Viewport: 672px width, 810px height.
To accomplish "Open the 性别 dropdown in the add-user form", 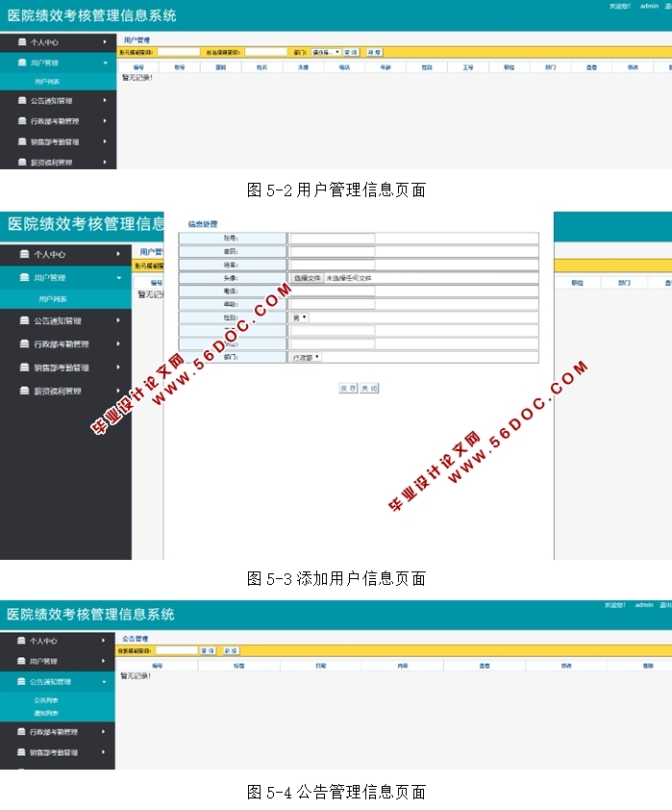I will tap(299, 316).
